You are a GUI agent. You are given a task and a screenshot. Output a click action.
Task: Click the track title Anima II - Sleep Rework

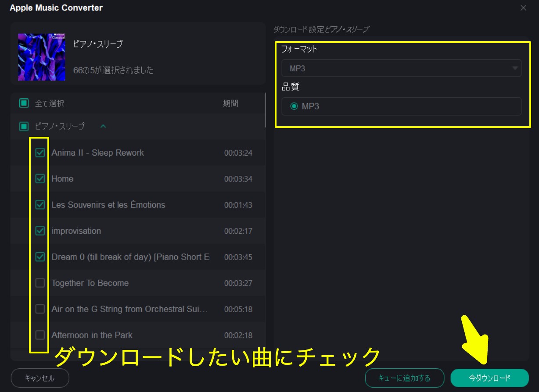(97, 153)
